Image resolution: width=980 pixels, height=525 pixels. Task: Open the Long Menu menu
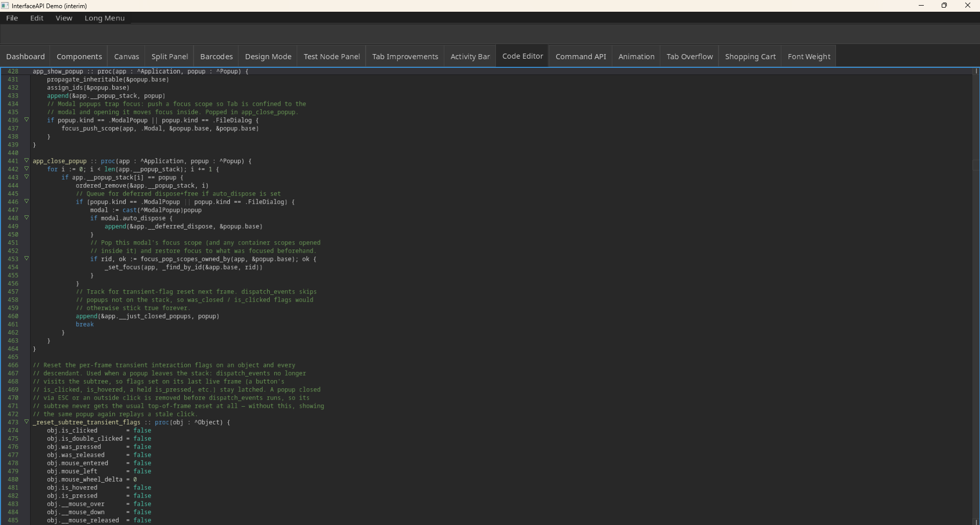[105, 18]
